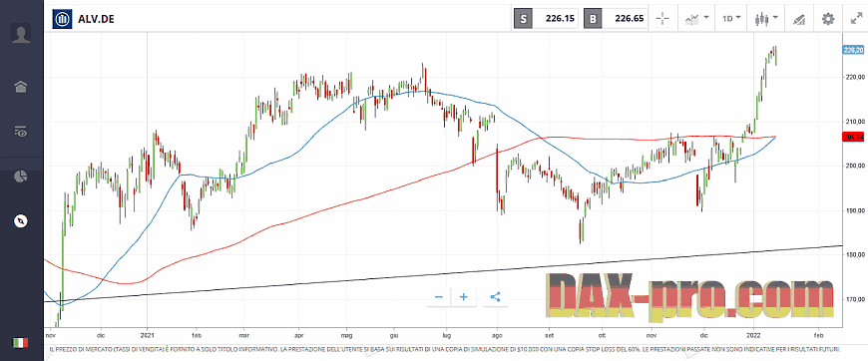The height and width of the screenshot is (361, 868).
Task: Change language via Italian flag icon
Action: click(x=21, y=343)
